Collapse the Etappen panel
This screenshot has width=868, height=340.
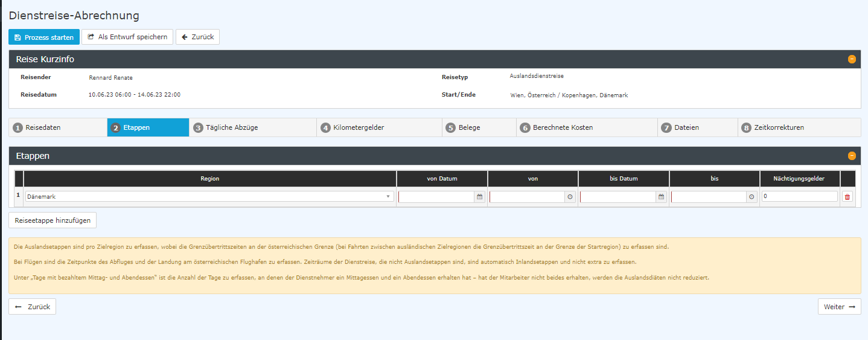852,156
